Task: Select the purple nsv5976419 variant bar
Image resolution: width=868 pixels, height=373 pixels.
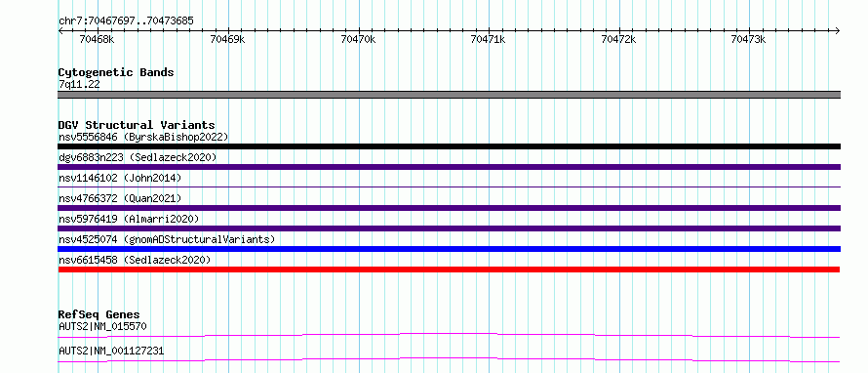Action: [449, 228]
